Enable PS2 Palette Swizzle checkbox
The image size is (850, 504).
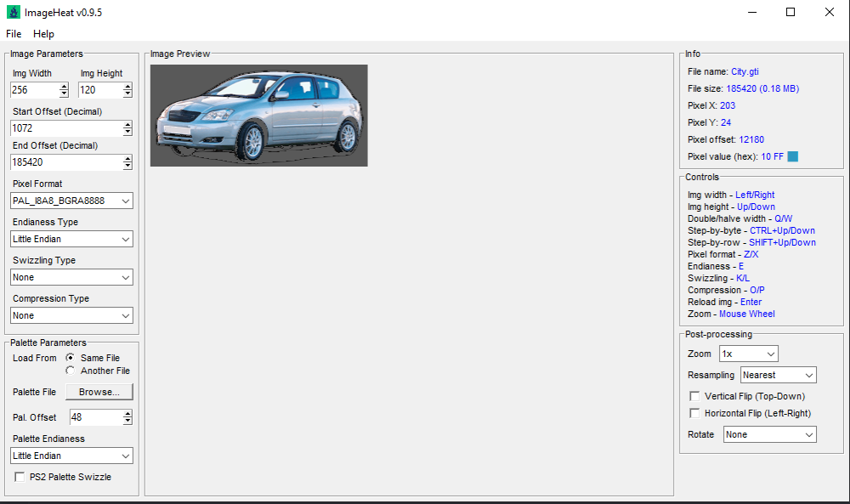coord(20,477)
